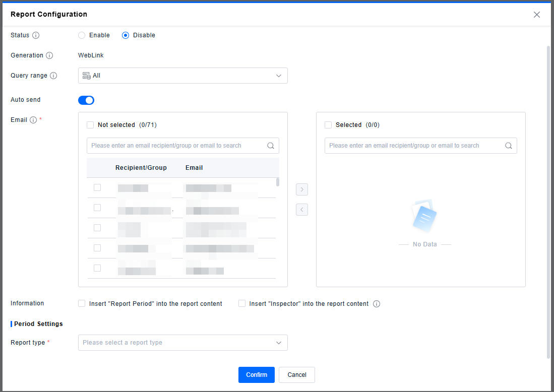Select the Enable status radio button
The image size is (554, 392).
(82, 35)
